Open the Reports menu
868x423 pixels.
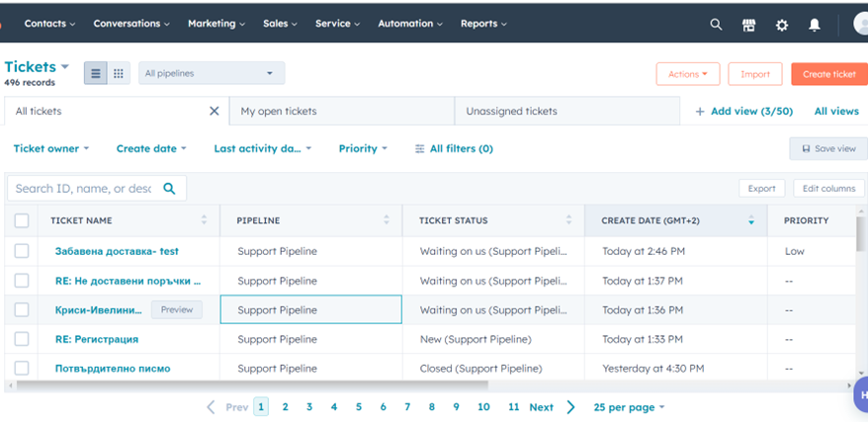tap(483, 24)
